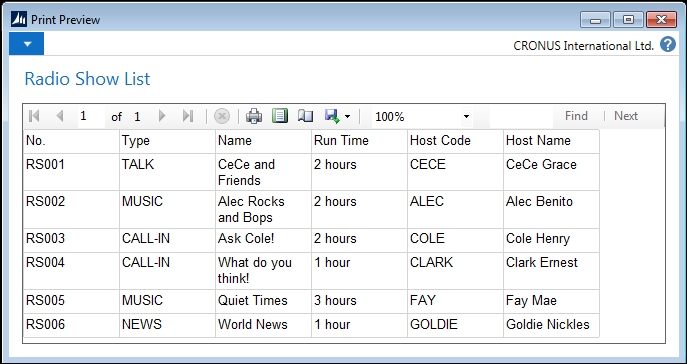This screenshot has height=364, width=687.
Task: Go to the first page of report
Action: click(x=34, y=116)
